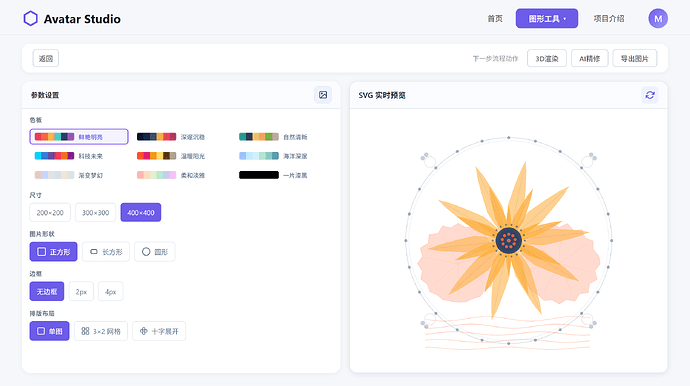Click the 下一步流程动作 label

pyautogui.click(x=495, y=59)
